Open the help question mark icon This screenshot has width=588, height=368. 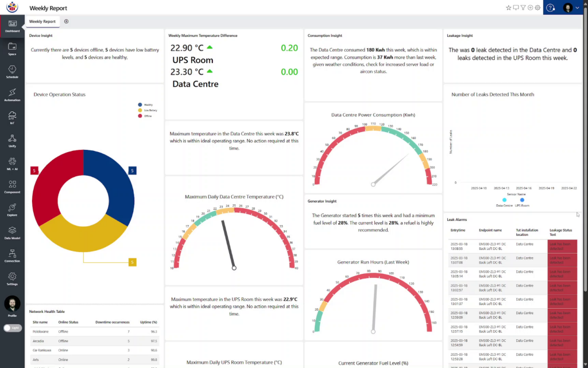coord(550,8)
